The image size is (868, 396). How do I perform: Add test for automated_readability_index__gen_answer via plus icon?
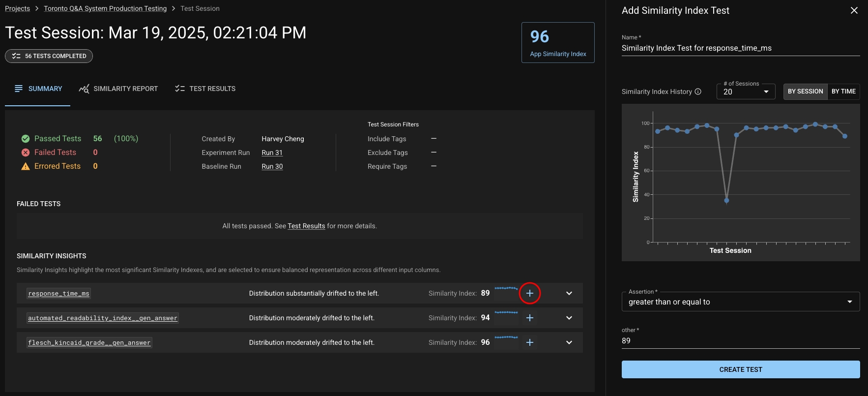click(529, 318)
